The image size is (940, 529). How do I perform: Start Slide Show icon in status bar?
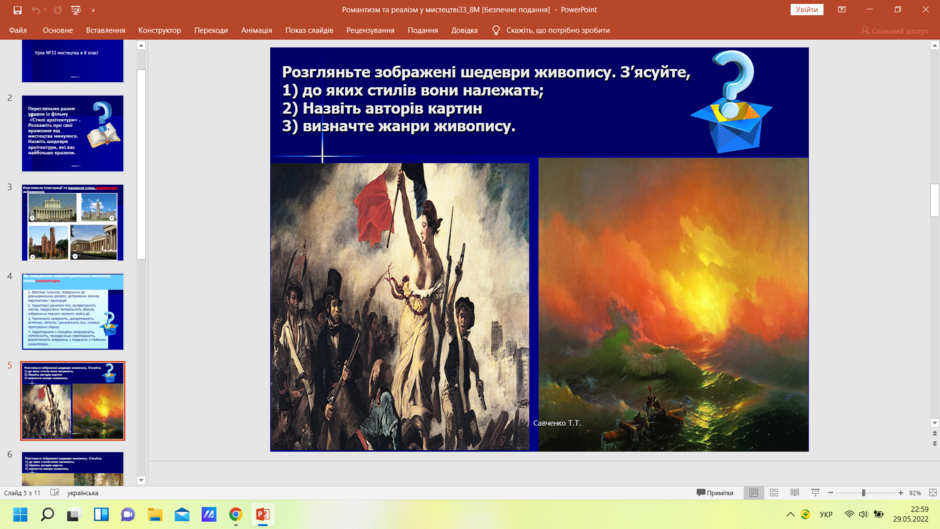pyautogui.click(x=815, y=493)
